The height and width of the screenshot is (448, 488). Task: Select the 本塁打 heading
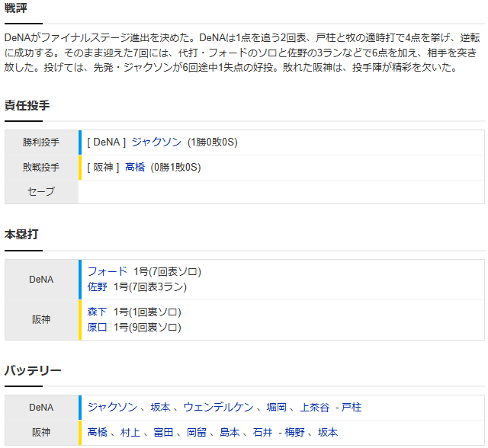21,235
